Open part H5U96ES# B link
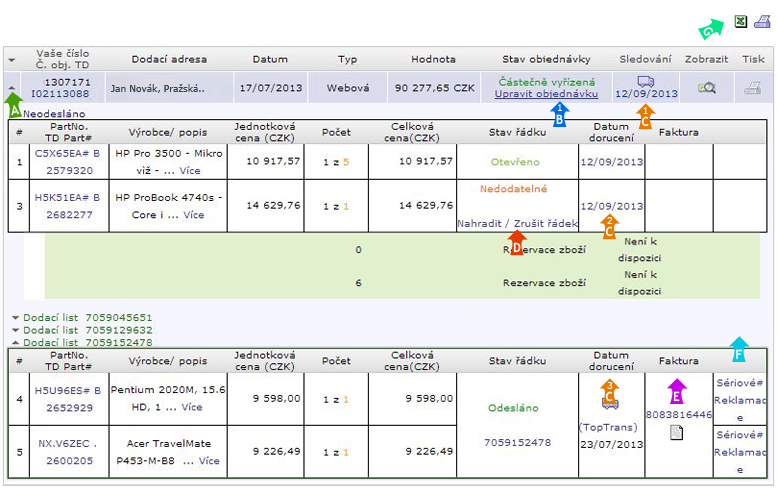 [x=67, y=391]
